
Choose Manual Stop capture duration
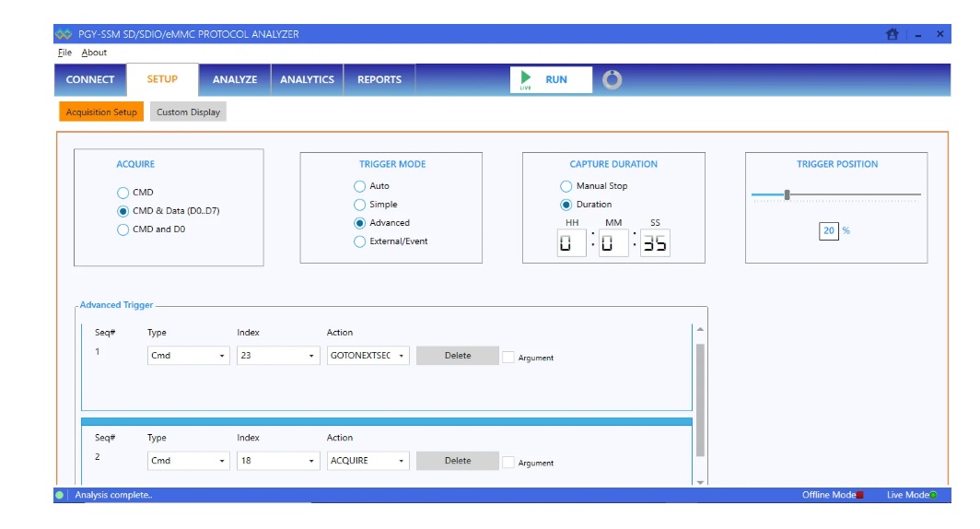566,186
